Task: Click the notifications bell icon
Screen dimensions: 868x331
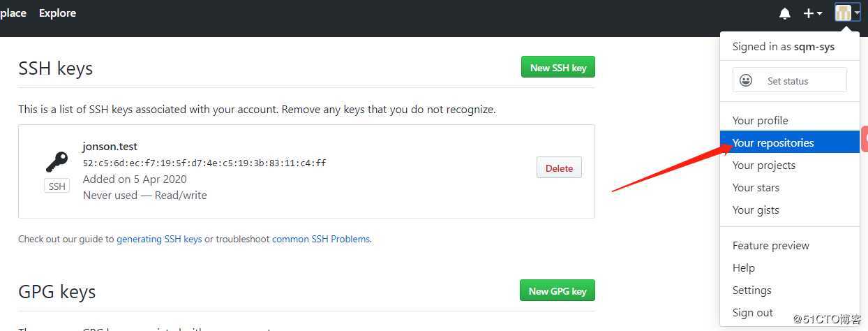Action: click(x=785, y=13)
